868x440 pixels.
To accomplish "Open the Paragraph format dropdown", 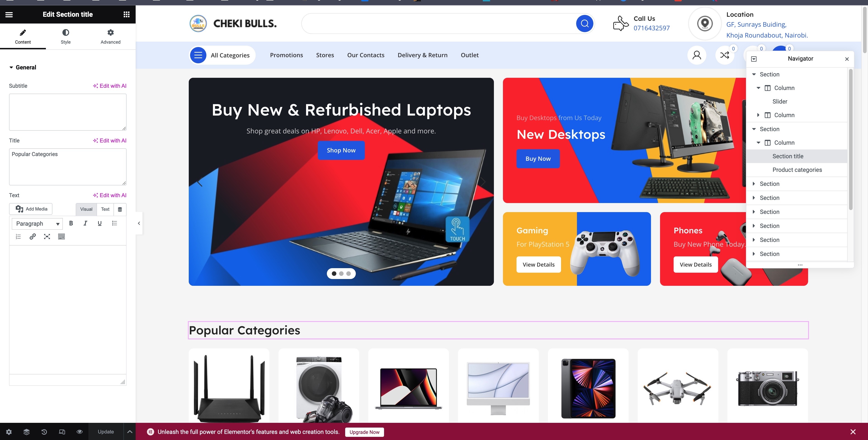I will click(37, 224).
